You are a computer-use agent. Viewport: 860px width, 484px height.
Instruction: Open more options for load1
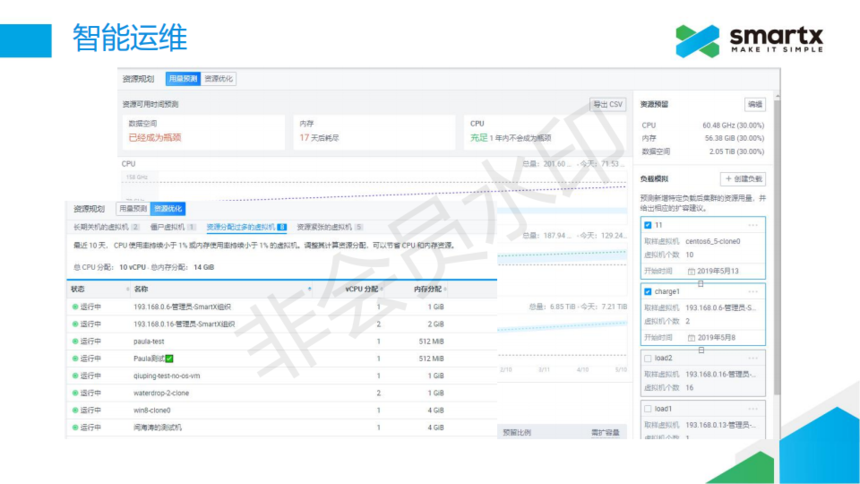pyautogui.click(x=753, y=409)
